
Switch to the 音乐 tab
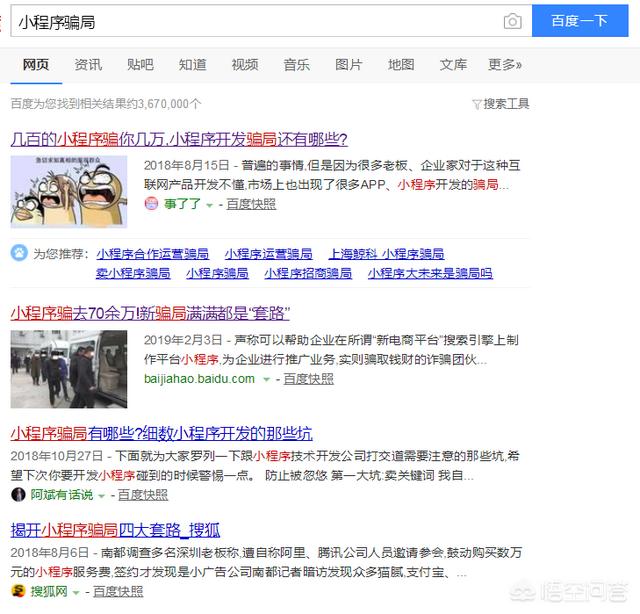point(297,65)
